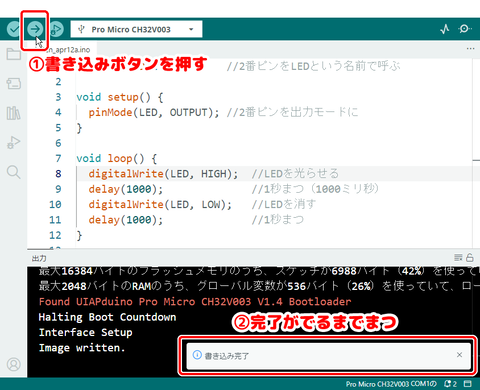Open the Search sidebar panel
This screenshot has width=480, height=390.
14,172
